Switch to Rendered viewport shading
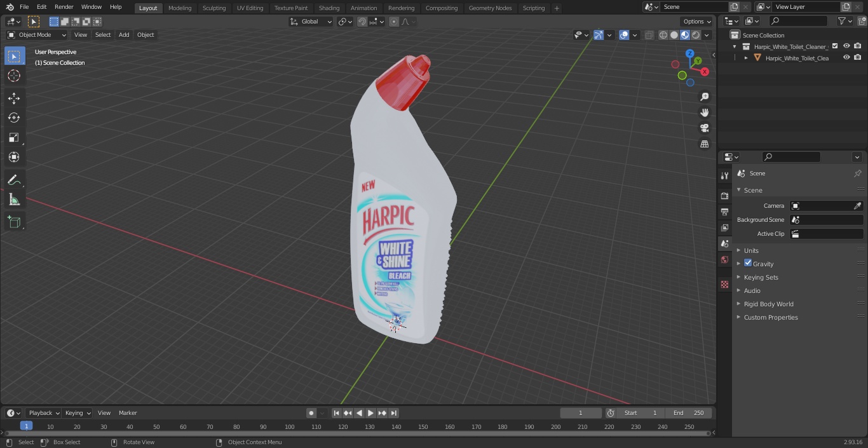 [x=696, y=35]
